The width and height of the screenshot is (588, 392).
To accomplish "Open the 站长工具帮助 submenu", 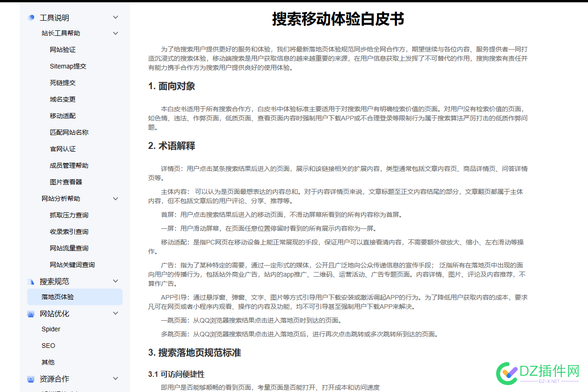I will click(61, 33).
